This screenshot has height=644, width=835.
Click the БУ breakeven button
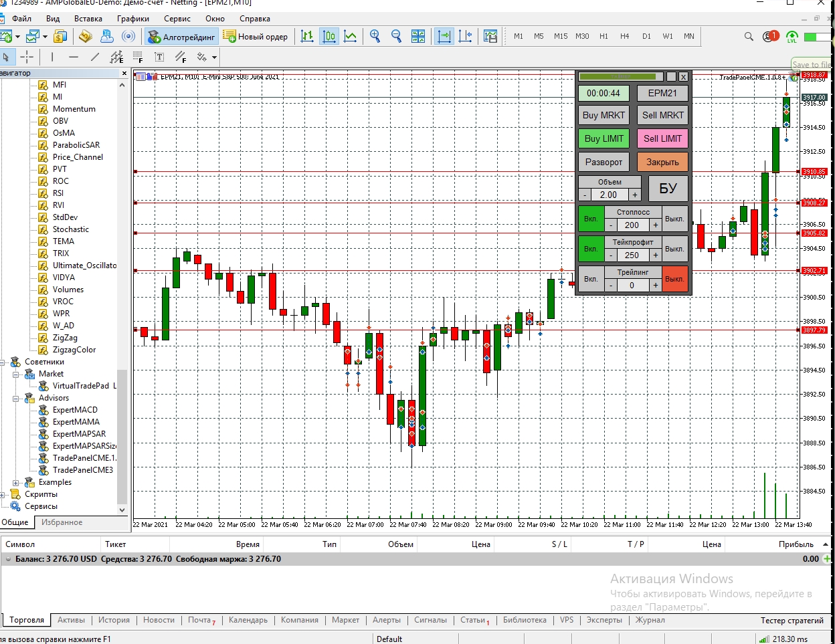click(x=668, y=188)
